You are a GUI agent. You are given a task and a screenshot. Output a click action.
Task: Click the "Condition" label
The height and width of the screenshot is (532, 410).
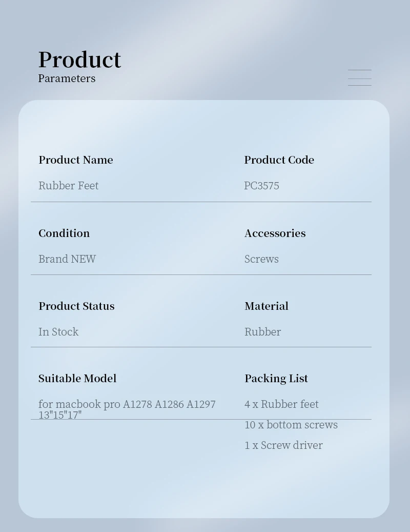pos(64,233)
